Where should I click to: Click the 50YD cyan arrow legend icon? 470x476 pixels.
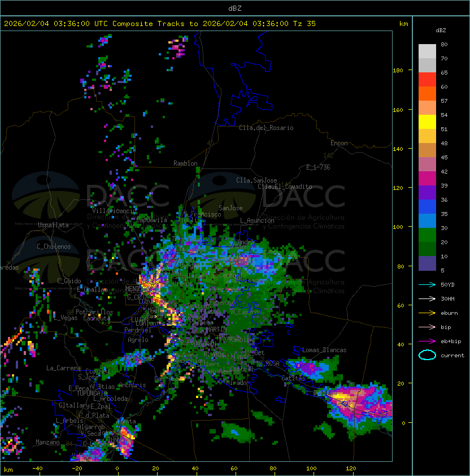[x=427, y=285]
